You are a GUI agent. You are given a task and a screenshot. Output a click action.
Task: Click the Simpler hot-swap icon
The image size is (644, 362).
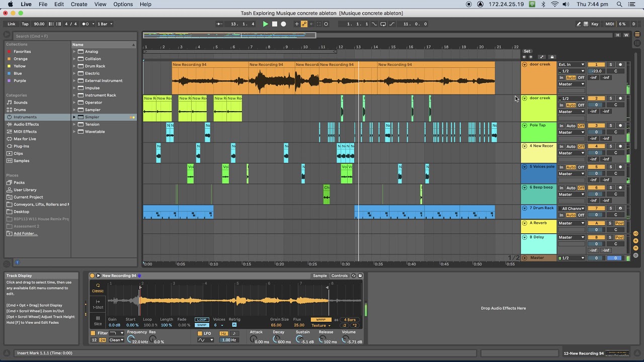pos(354,276)
